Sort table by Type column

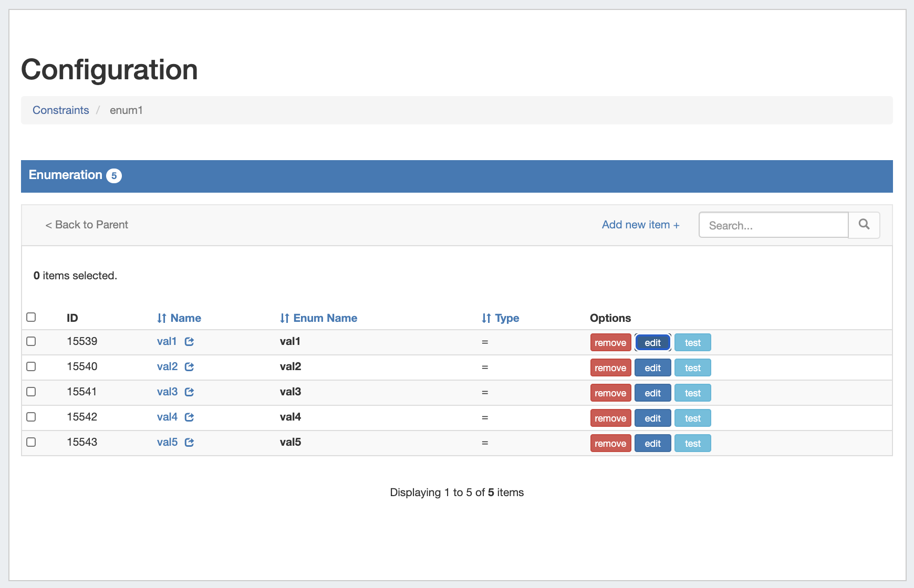coord(500,318)
